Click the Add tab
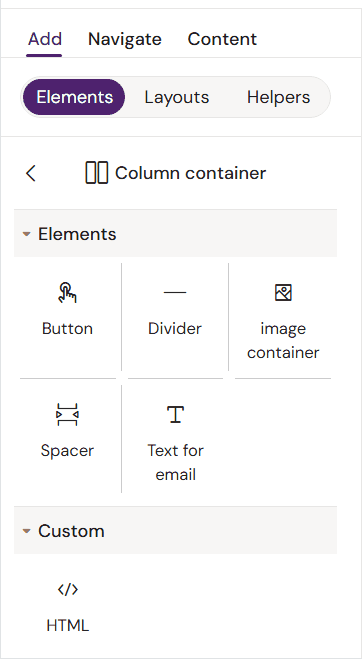Viewport: 362px width, 659px height. click(45, 39)
